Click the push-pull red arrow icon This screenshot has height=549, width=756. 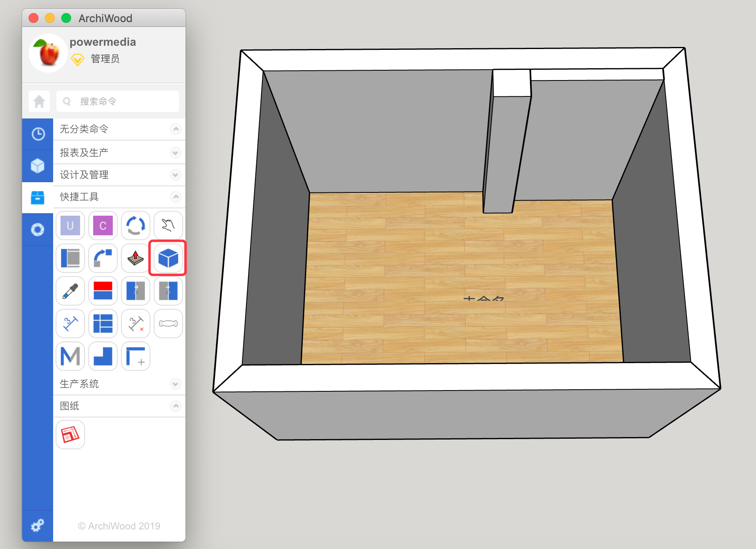[x=136, y=258]
